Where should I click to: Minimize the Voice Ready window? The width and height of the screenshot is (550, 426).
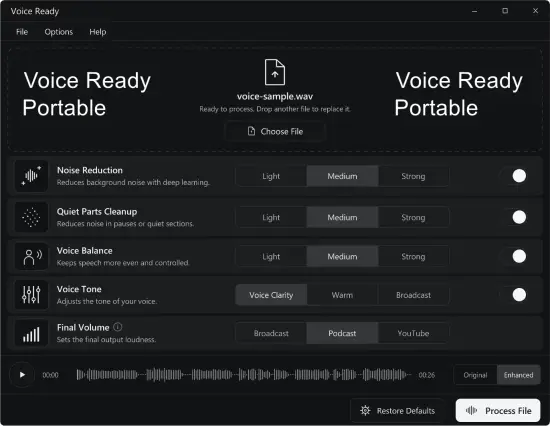pyautogui.click(x=475, y=11)
